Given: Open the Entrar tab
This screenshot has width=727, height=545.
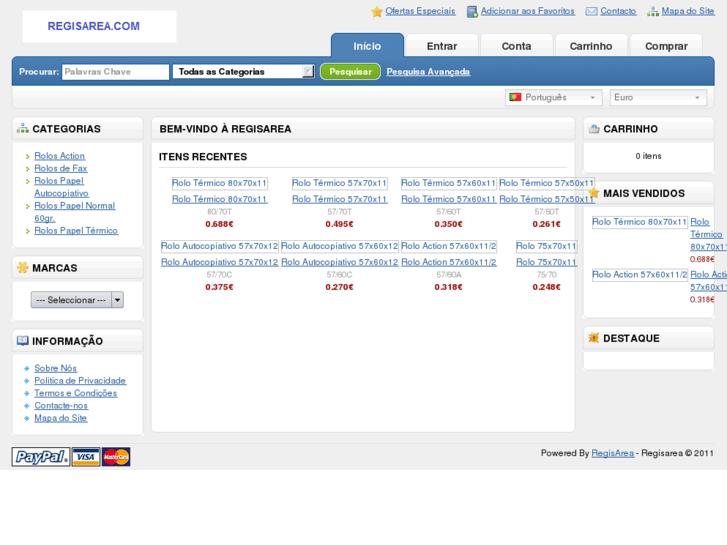Looking at the screenshot, I should coord(442,45).
